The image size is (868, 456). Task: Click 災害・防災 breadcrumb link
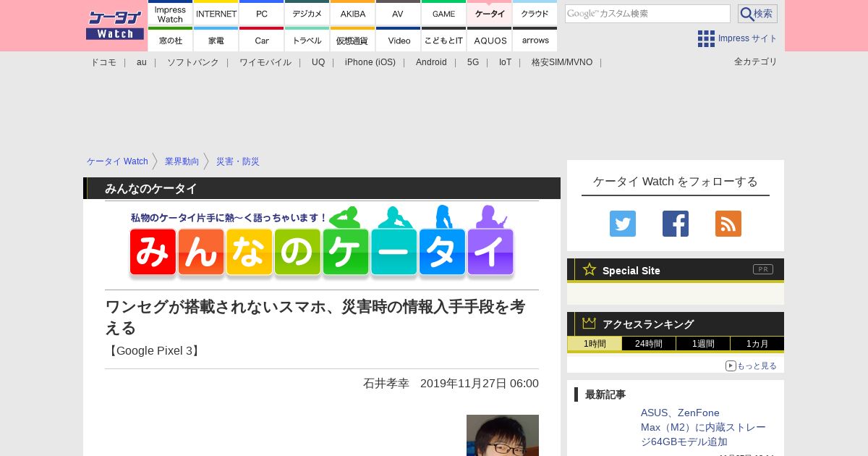(238, 161)
